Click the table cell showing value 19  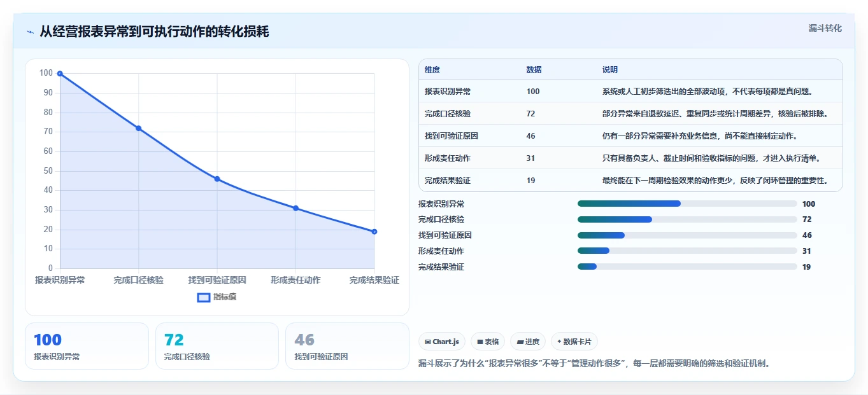(531, 181)
